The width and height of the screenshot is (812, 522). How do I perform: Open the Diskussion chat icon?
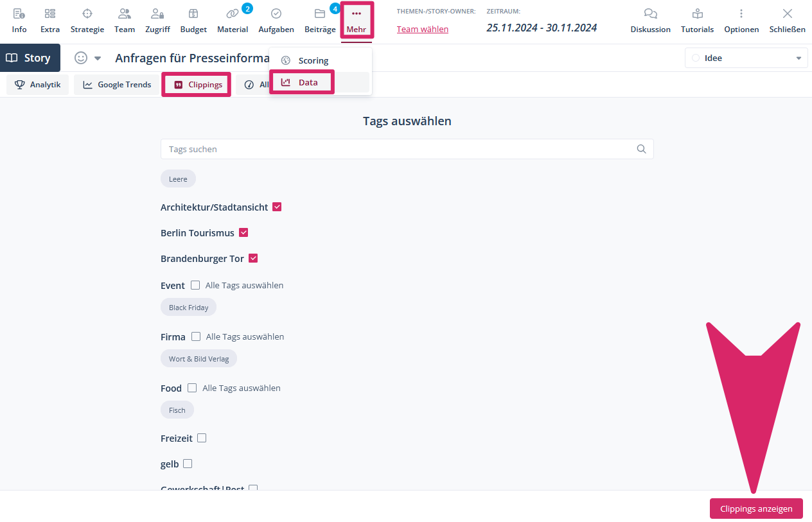(650, 14)
